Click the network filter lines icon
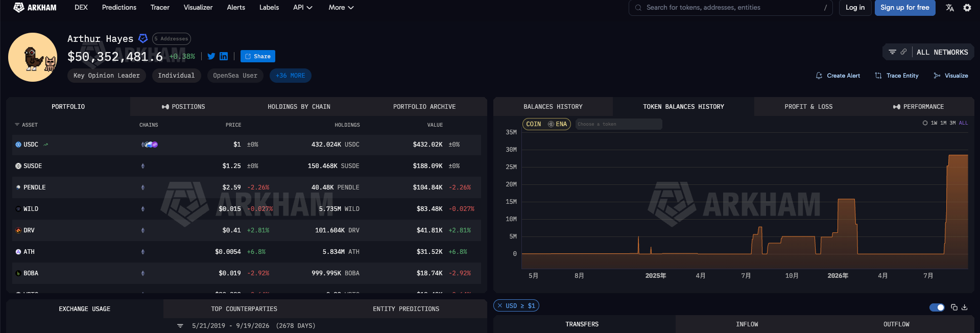This screenshot has width=980, height=333. tap(892, 52)
